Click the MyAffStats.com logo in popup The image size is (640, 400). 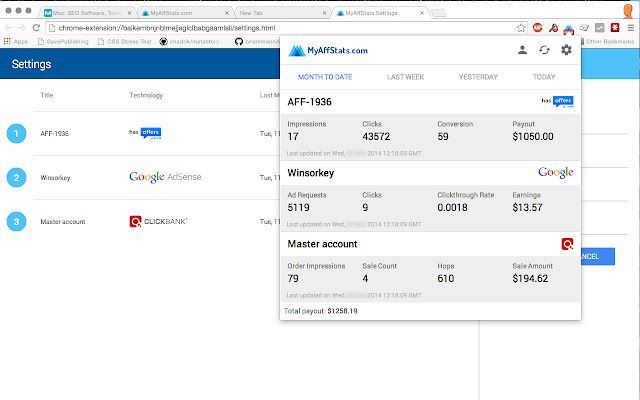pos(328,51)
